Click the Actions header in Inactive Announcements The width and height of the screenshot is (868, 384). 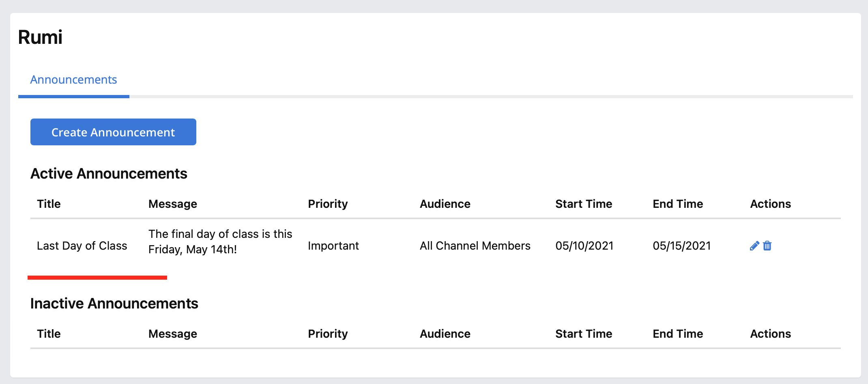click(770, 334)
